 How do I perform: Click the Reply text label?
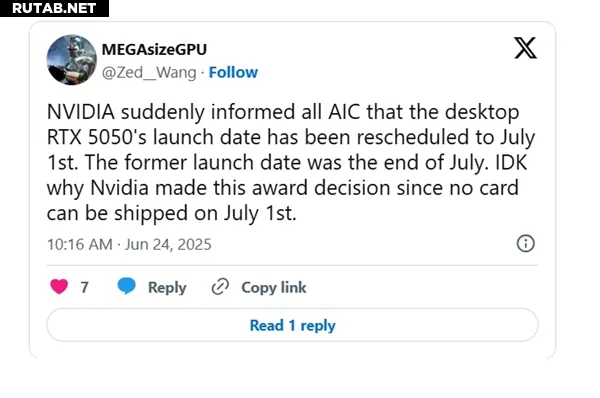point(167,287)
